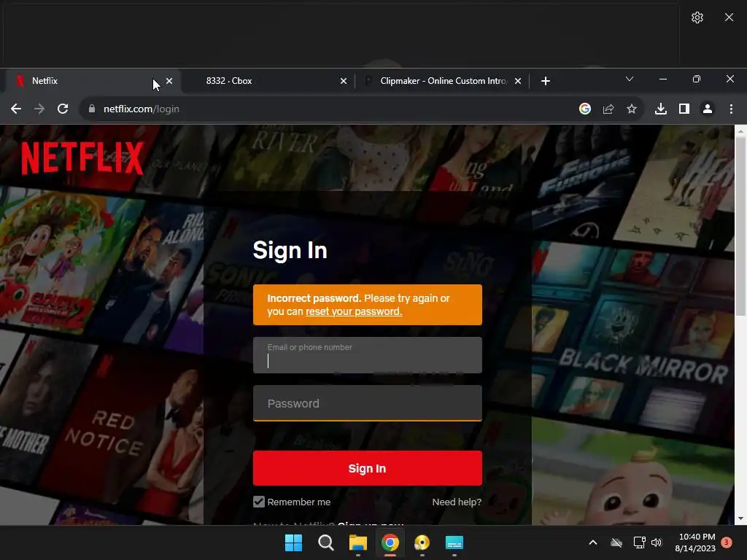Switch to the 8332 · Cbox tab
The height and width of the screenshot is (560, 747).
(268, 81)
